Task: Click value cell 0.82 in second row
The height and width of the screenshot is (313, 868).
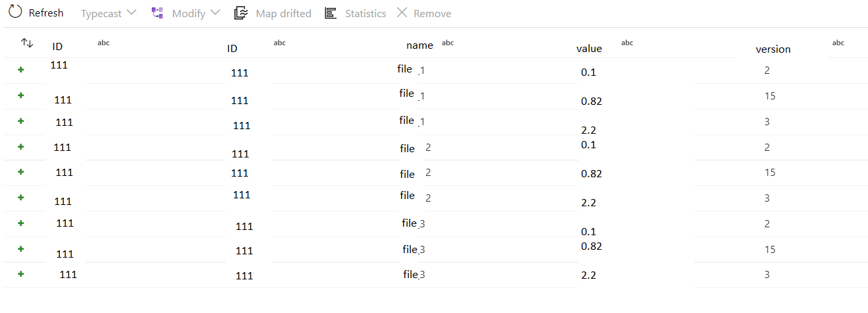Action: coord(591,101)
